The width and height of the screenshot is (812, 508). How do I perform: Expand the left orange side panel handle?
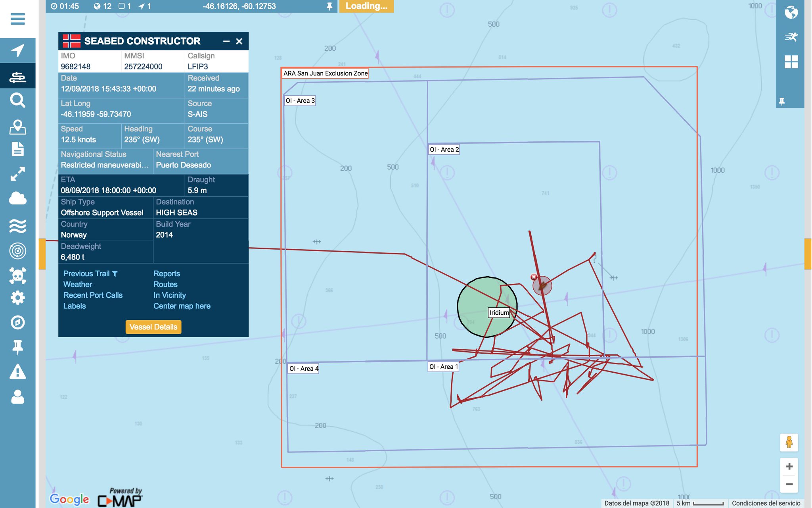tap(42, 254)
